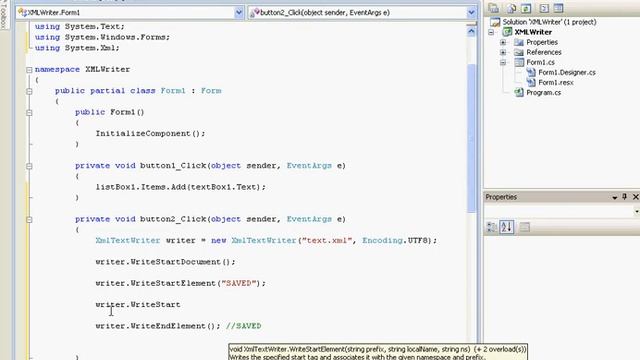640x360 pixels.
Task: Click the View Designer icon in Solution Explorer
Action: point(558,8)
